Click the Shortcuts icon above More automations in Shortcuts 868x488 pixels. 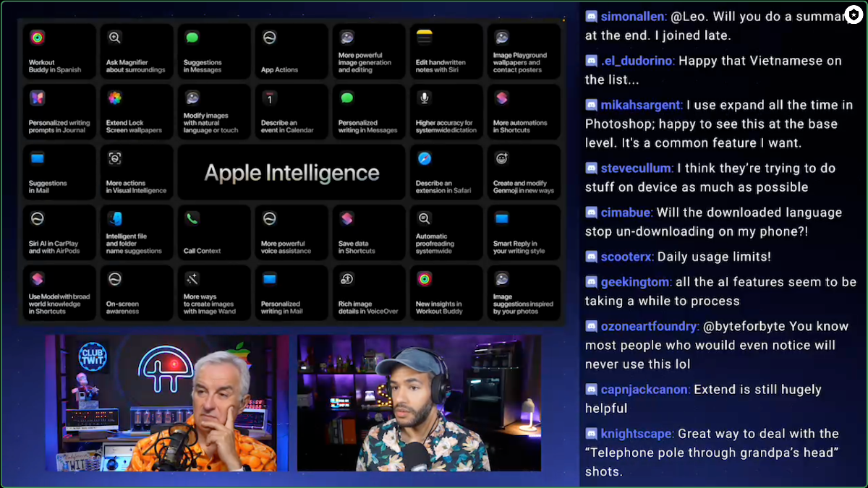(501, 98)
